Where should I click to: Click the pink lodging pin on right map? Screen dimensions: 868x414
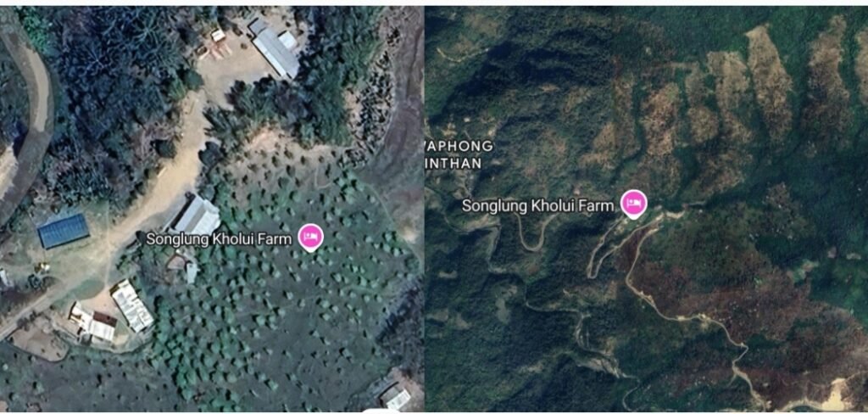click(634, 204)
